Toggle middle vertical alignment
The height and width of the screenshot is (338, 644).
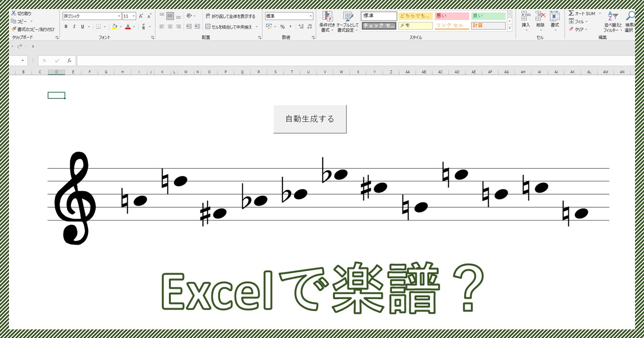pos(170,16)
